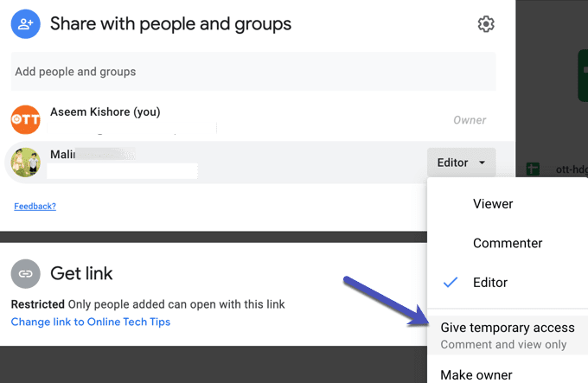Select the checked Editor menu option
This screenshot has height=383, width=588.
pos(489,283)
